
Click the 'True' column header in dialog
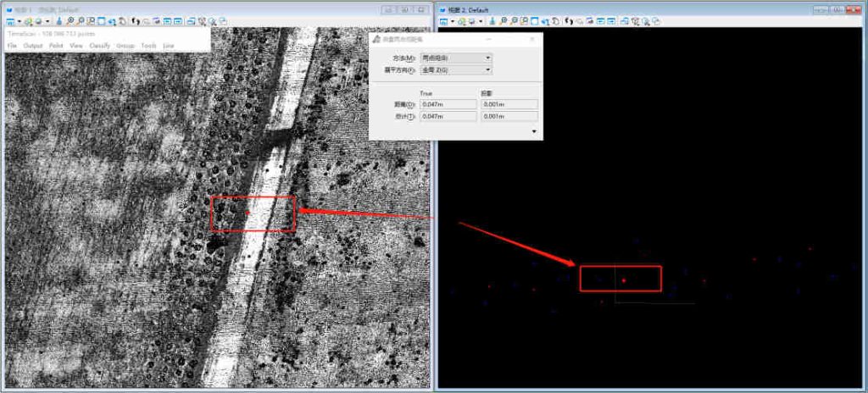coord(426,93)
